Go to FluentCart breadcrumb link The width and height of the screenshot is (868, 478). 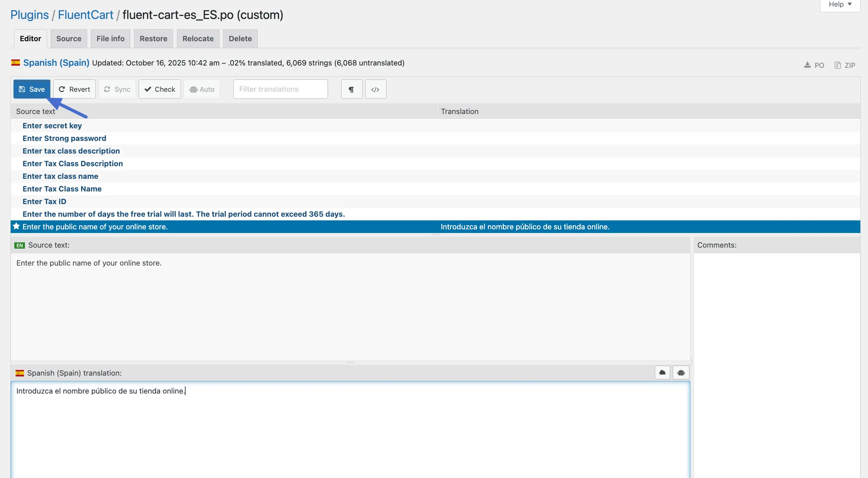pos(85,15)
